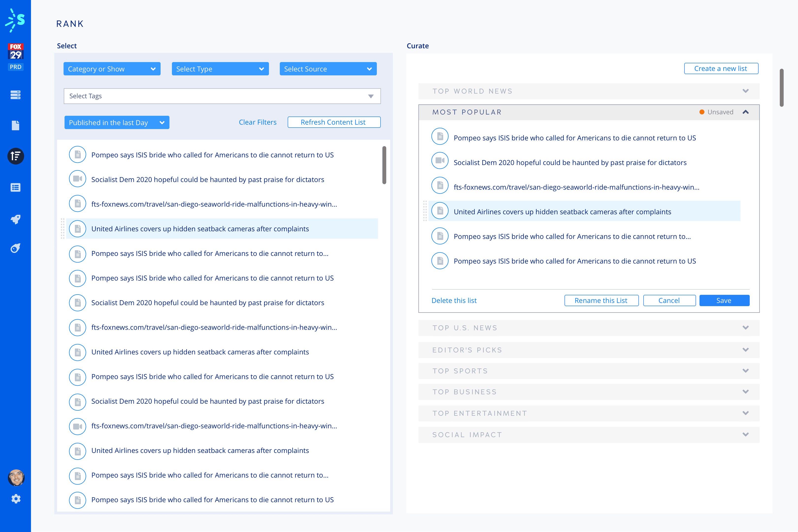Open the Select Source dropdown
The height and width of the screenshot is (532, 798).
click(328, 69)
